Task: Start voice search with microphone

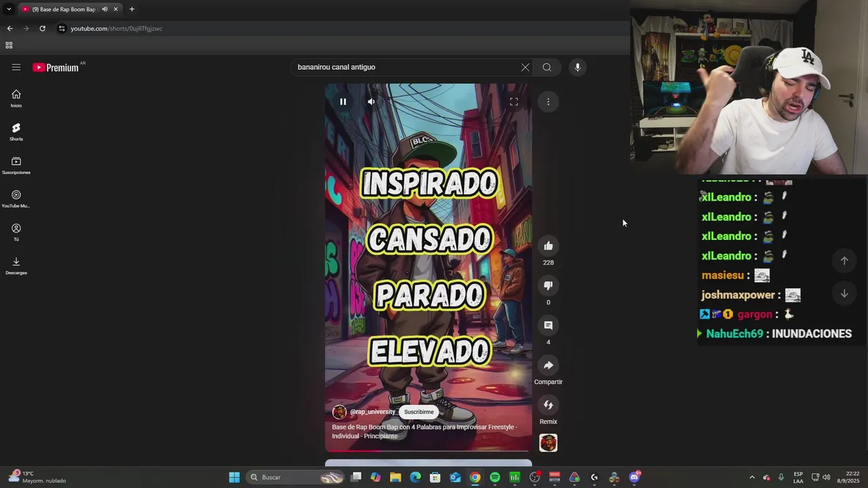Action: click(x=577, y=67)
